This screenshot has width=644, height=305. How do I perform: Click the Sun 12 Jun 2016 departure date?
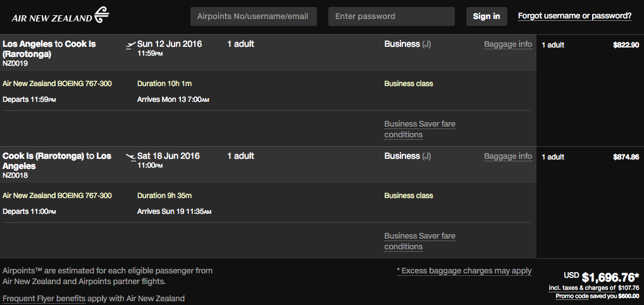tap(168, 44)
